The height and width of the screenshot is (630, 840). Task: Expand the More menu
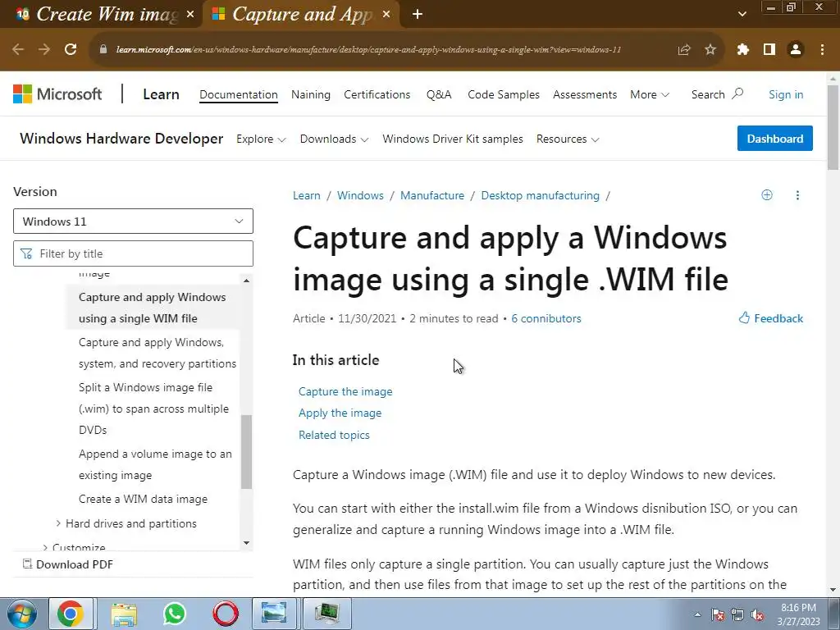(x=650, y=94)
